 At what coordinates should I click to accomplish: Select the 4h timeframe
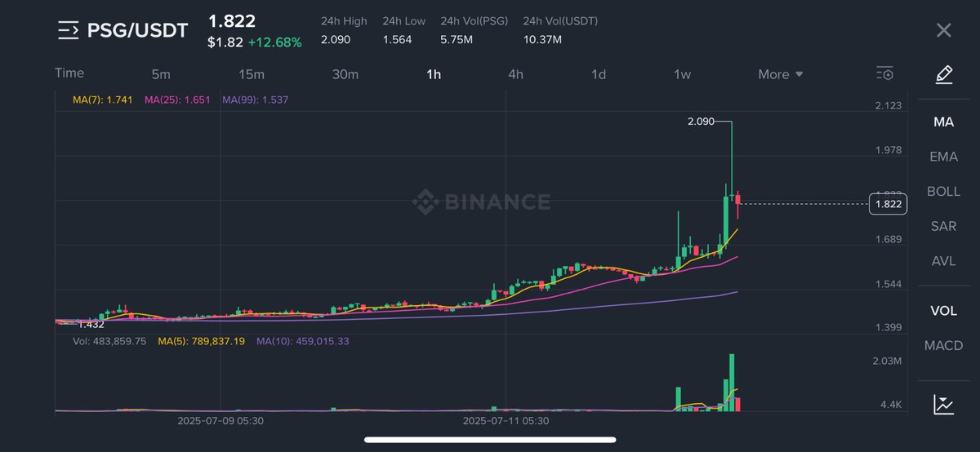click(515, 74)
